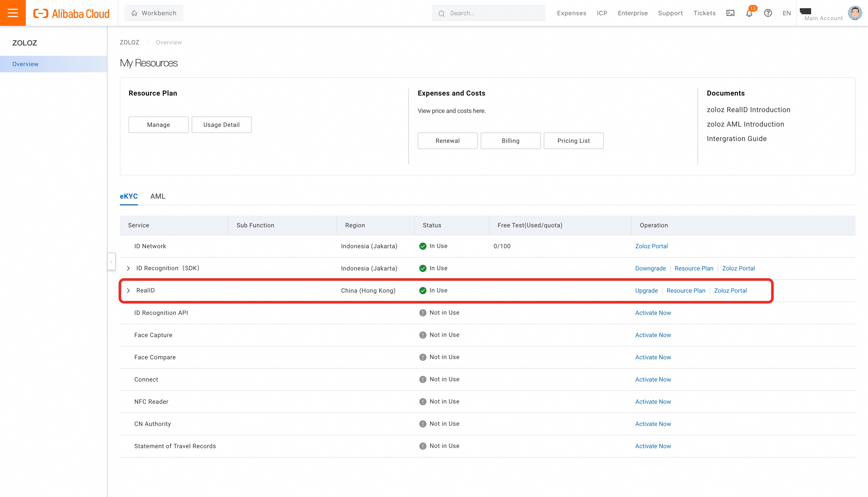The width and height of the screenshot is (868, 497).
Task: Open the Expenses top menu
Action: tap(571, 13)
